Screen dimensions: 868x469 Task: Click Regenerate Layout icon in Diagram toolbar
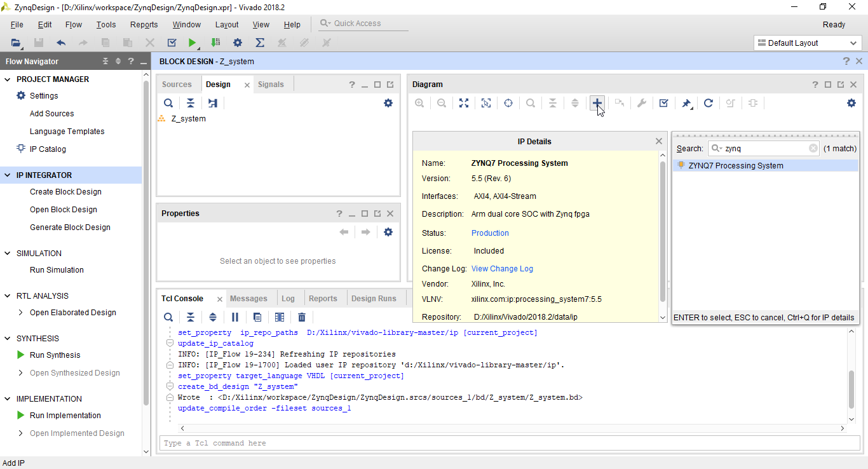coord(709,103)
